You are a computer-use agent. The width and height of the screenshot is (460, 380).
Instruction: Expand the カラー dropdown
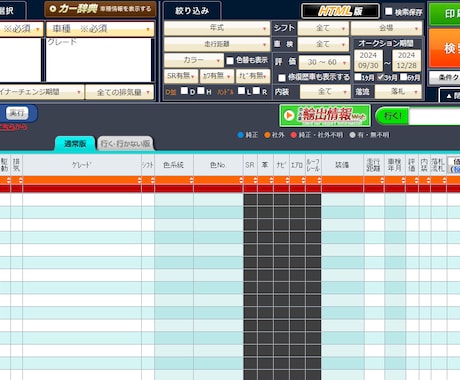(194, 60)
